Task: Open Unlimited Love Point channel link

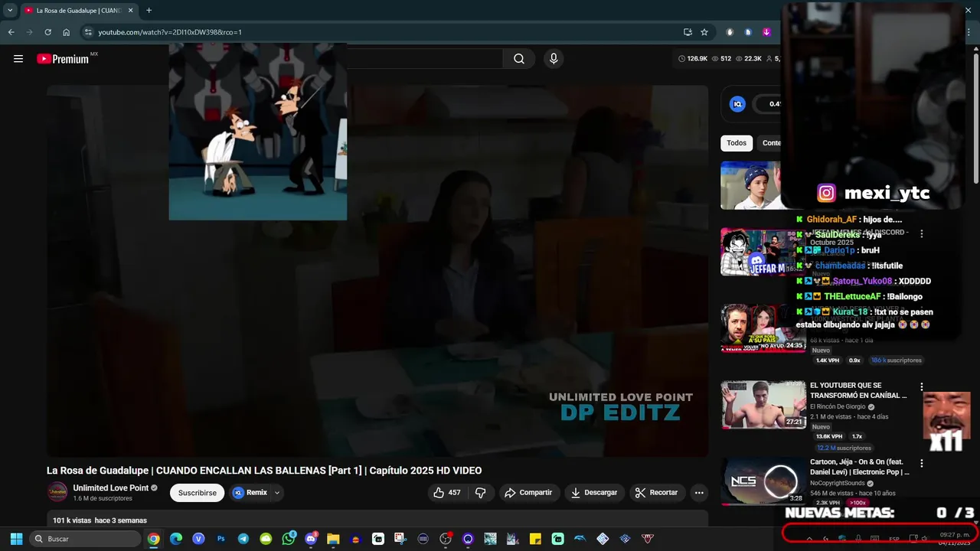Action: pos(111,488)
